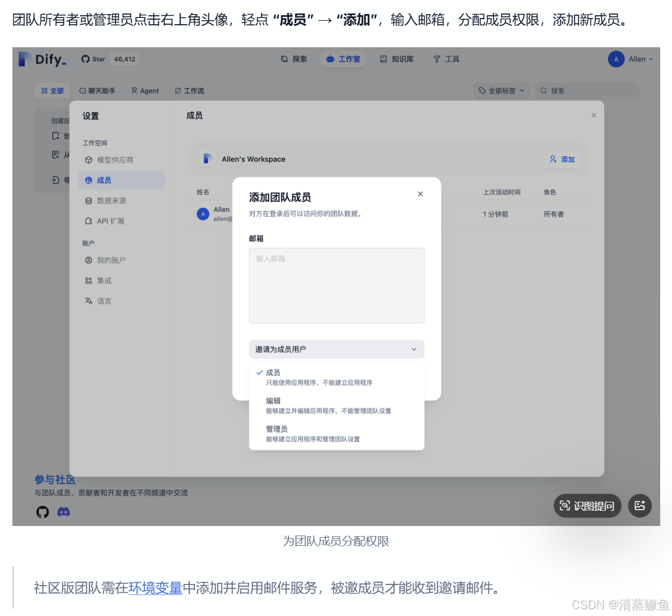Open the 语言 language settings

click(103, 300)
